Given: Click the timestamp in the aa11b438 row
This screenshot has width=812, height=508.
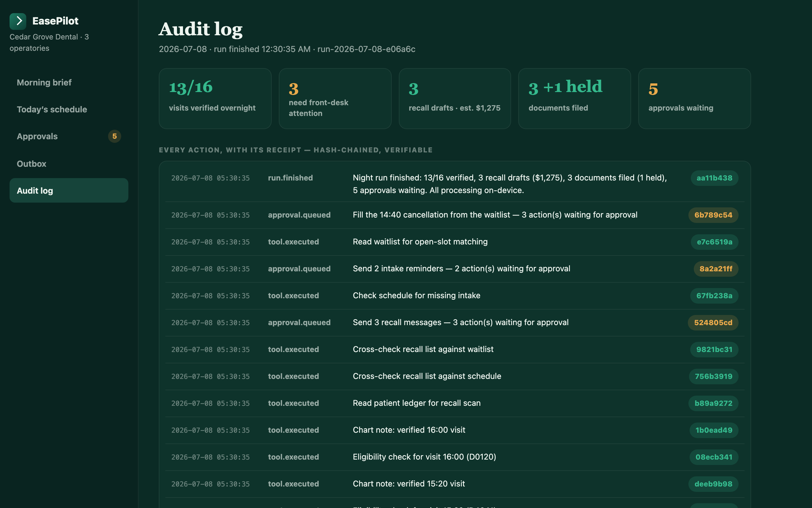Looking at the screenshot, I should [x=210, y=178].
